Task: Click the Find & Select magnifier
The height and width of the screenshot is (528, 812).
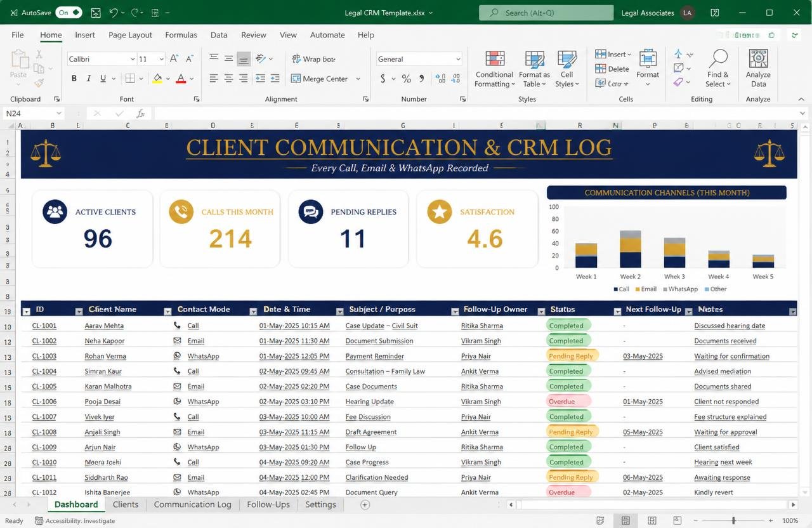Action: click(718, 68)
